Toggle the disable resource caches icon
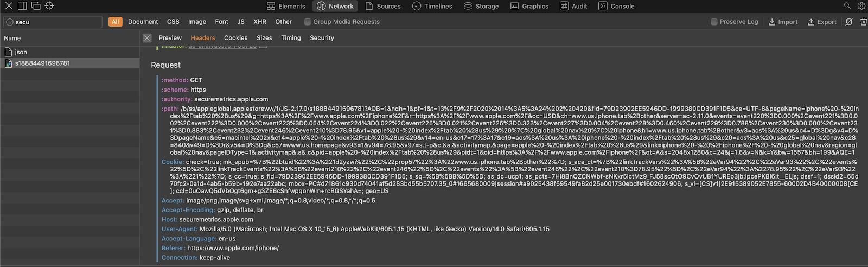Image resolution: width=868 pixels, height=267 pixels. click(849, 22)
